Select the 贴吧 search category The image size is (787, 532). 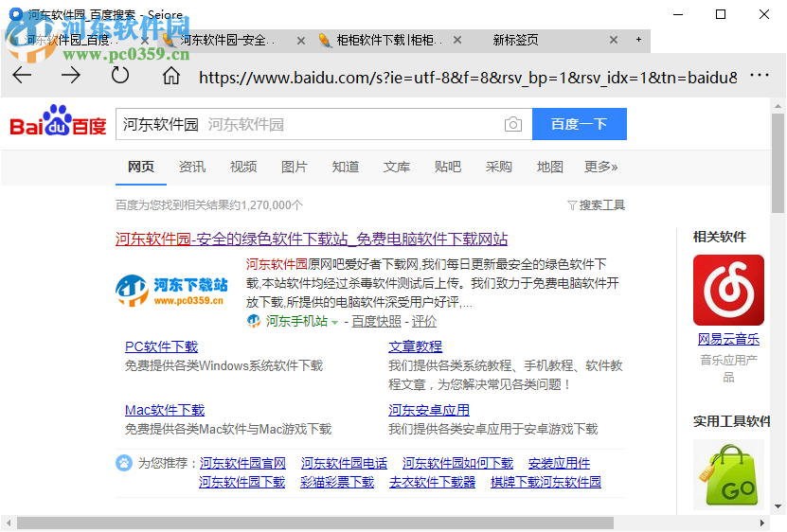448,167
